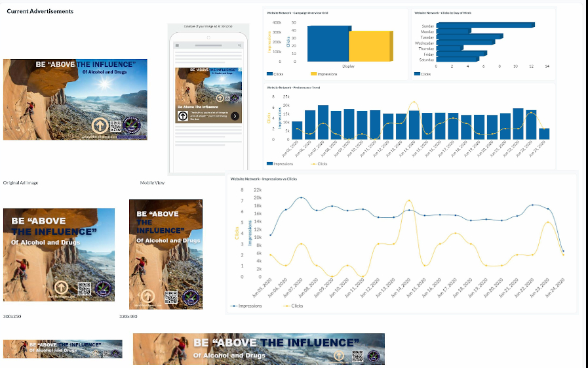The image size is (588, 368).
Task: Click the 'Friday' axis label
Action: click(429, 54)
